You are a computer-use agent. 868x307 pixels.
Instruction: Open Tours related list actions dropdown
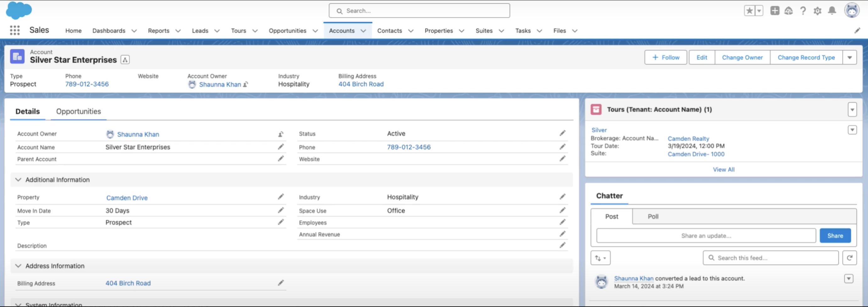pyautogui.click(x=852, y=110)
